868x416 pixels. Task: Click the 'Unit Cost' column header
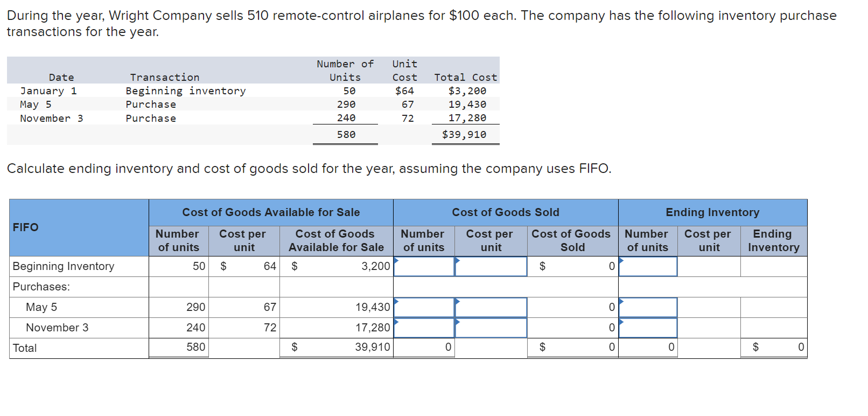pyautogui.click(x=404, y=71)
